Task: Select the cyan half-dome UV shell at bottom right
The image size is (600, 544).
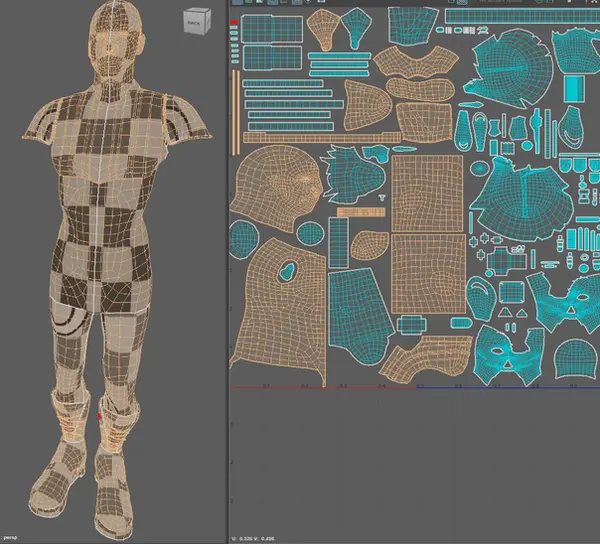Action: tap(575, 359)
